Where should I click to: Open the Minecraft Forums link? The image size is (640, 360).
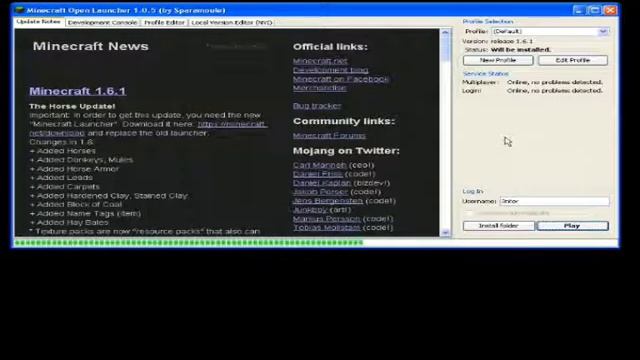click(329, 136)
